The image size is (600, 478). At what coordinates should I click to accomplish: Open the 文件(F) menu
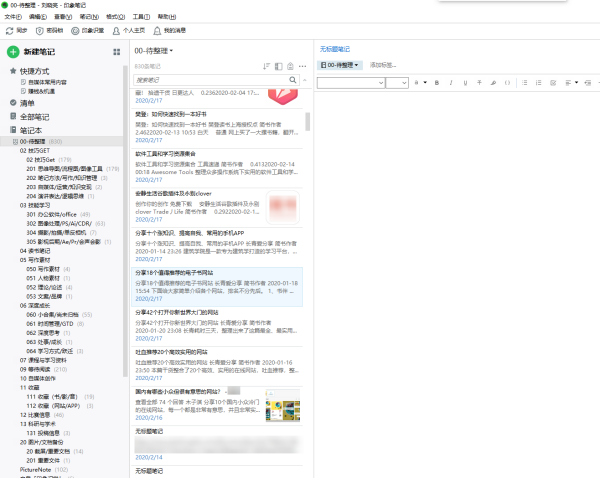(x=13, y=17)
